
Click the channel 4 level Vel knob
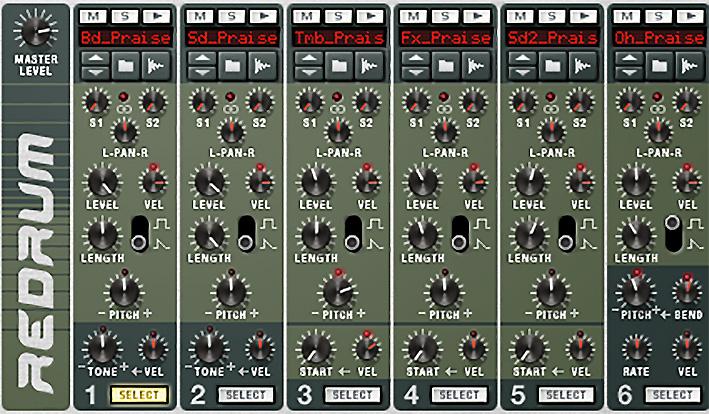pos(473,182)
